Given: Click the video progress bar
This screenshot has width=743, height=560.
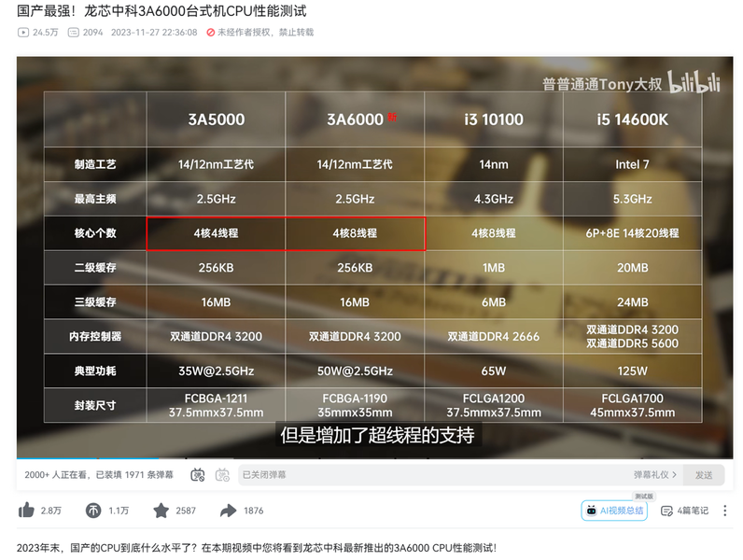Looking at the screenshot, I should click(x=374, y=458).
